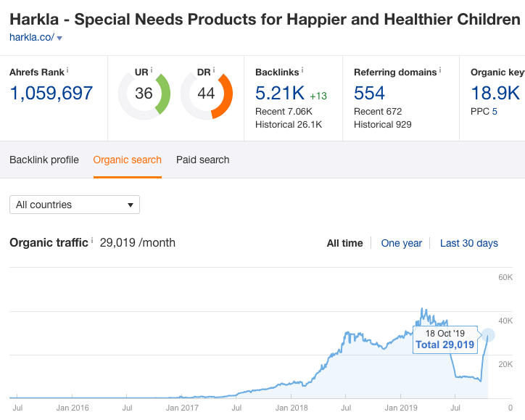This screenshot has width=525, height=420.
Task: Click the 40K axis label
Action: 505,321
